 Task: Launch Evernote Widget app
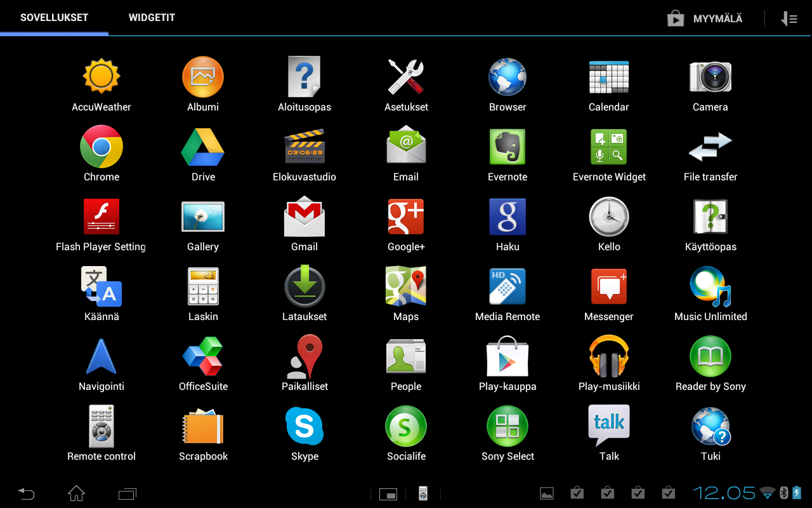pos(609,147)
